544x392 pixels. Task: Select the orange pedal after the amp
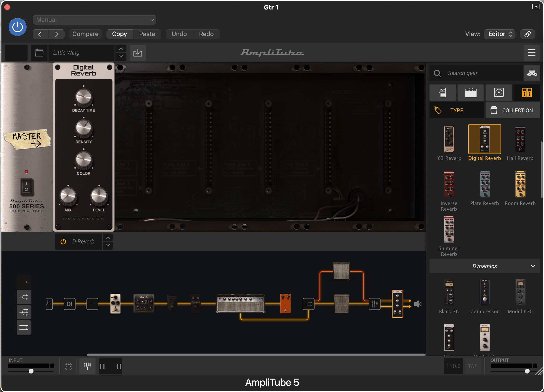[x=286, y=303]
